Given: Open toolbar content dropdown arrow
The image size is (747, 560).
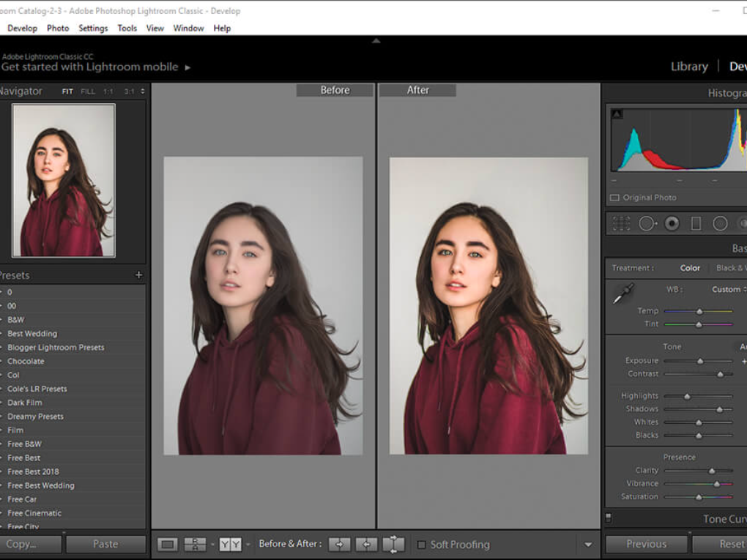Looking at the screenshot, I should (x=588, y=545).
